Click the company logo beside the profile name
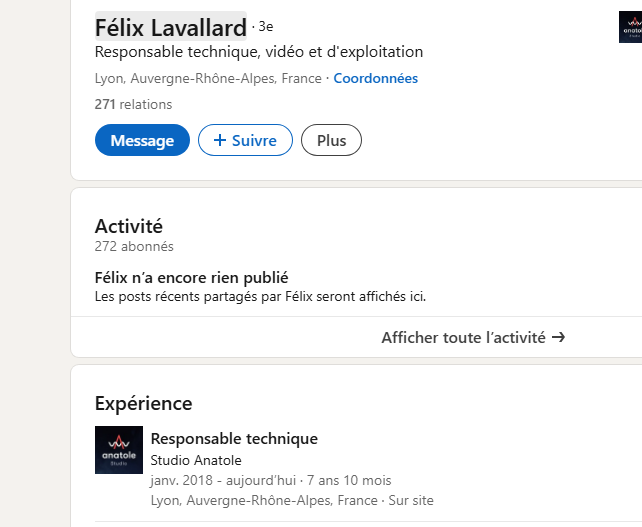 (x=630, y=27)
